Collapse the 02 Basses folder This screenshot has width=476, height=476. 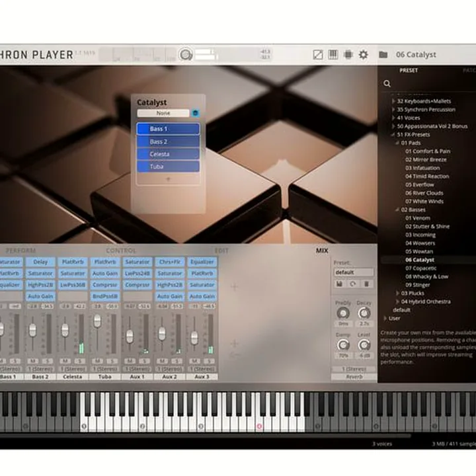(397, 210)
